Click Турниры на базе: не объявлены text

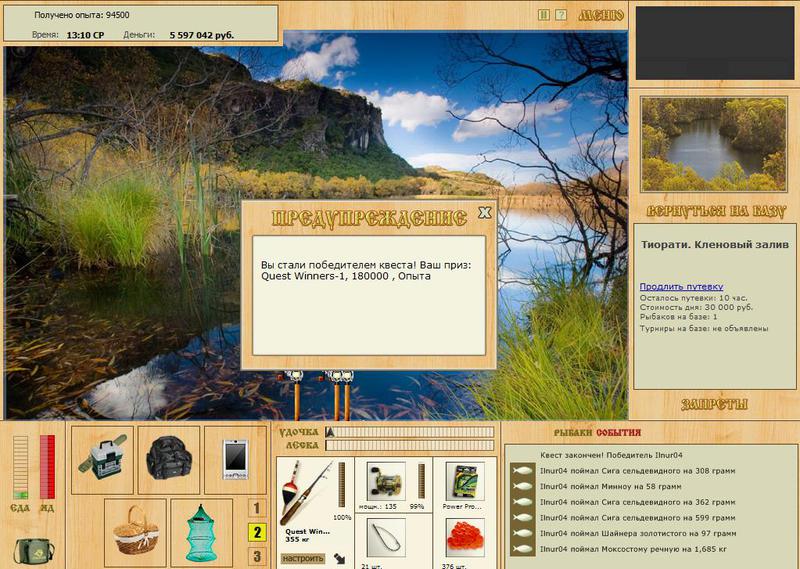pos(704,329)
